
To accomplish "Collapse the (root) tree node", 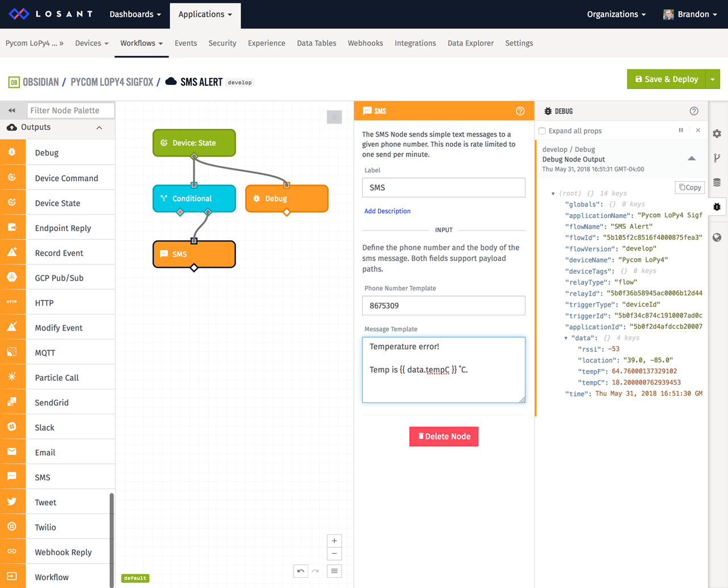I will [553, 194].
